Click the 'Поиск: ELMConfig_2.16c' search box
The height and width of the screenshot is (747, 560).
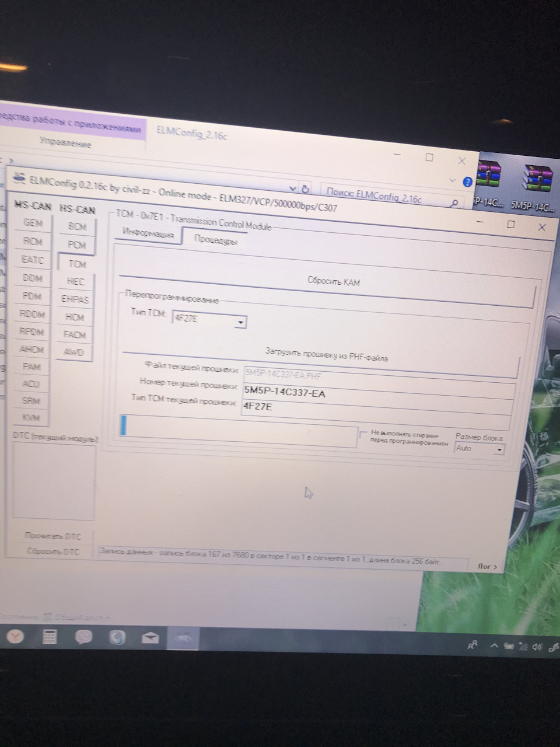[393, 196]
